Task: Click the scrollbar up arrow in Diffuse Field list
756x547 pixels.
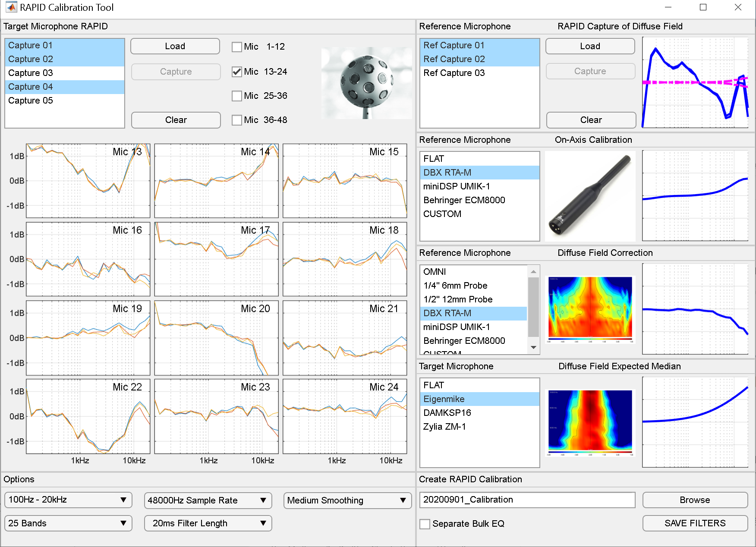Action: click(x=533, y=271)
